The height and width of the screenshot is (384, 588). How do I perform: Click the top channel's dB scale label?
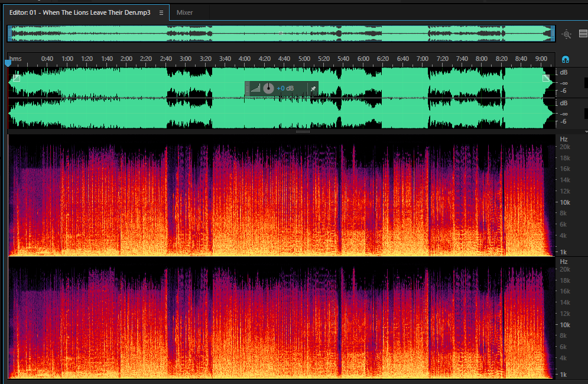(564, 72)
